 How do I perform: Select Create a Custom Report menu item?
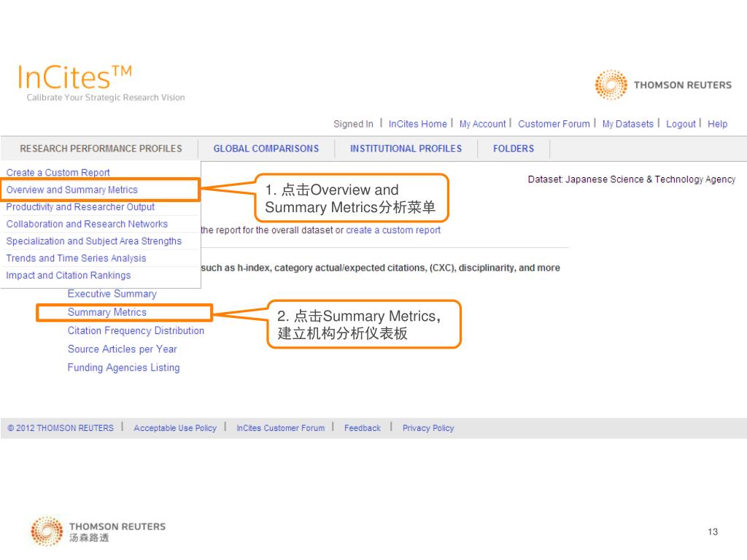[x=58, y=172]
